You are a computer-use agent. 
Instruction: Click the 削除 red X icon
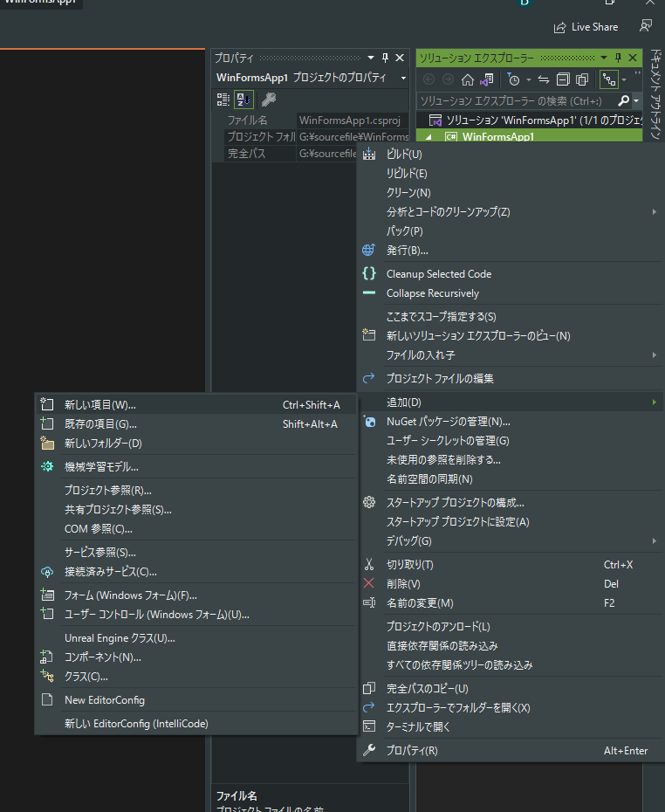tap(369, 583)
